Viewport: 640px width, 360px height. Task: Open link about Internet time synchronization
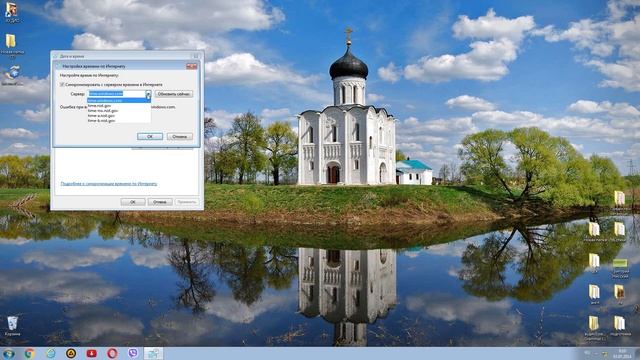(x=109, y=184)
